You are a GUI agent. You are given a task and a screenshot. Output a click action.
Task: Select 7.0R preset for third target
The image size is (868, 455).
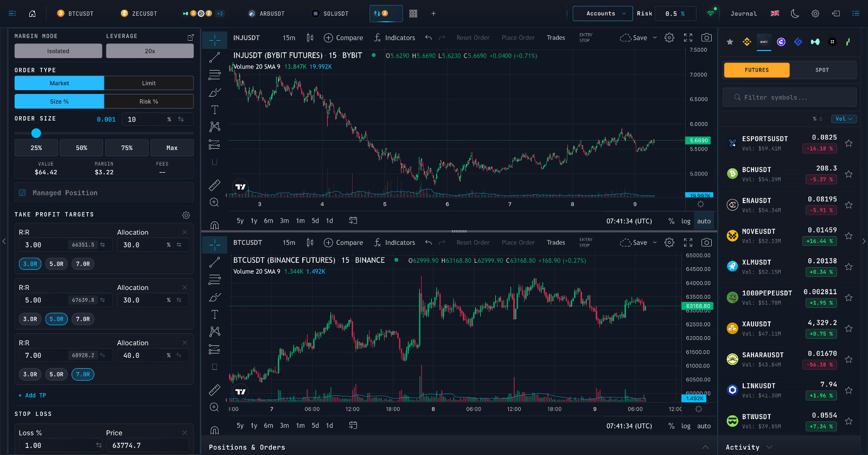click(x=83, y=374)
